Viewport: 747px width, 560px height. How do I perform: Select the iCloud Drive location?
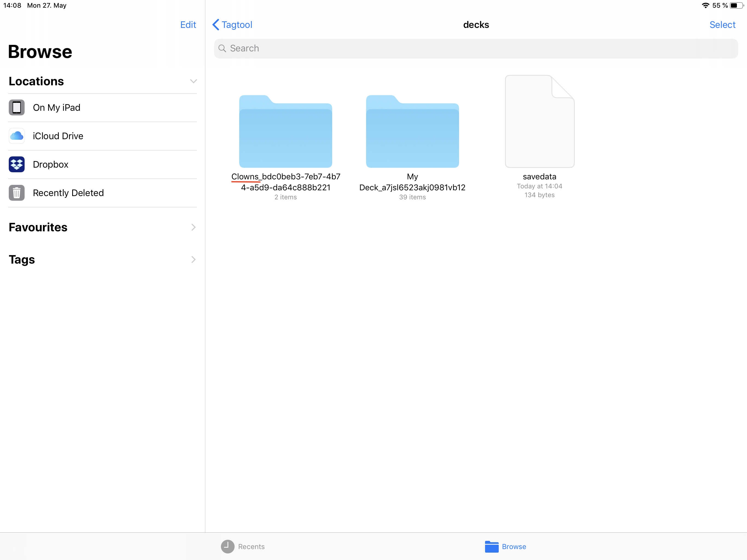pos(58,136)
